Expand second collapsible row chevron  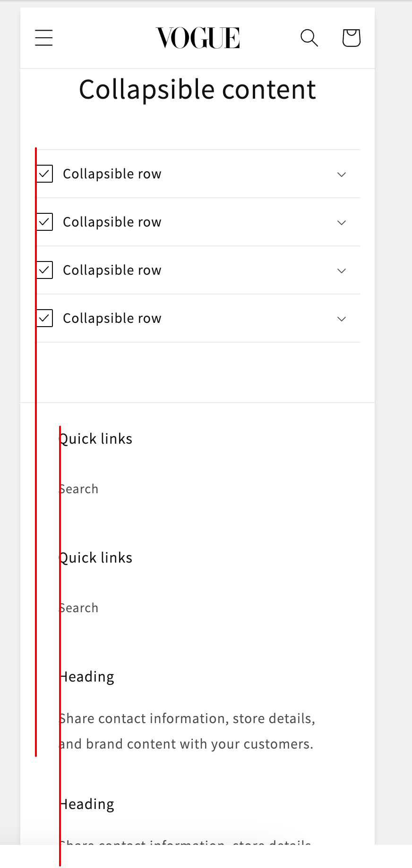point(342,222)
